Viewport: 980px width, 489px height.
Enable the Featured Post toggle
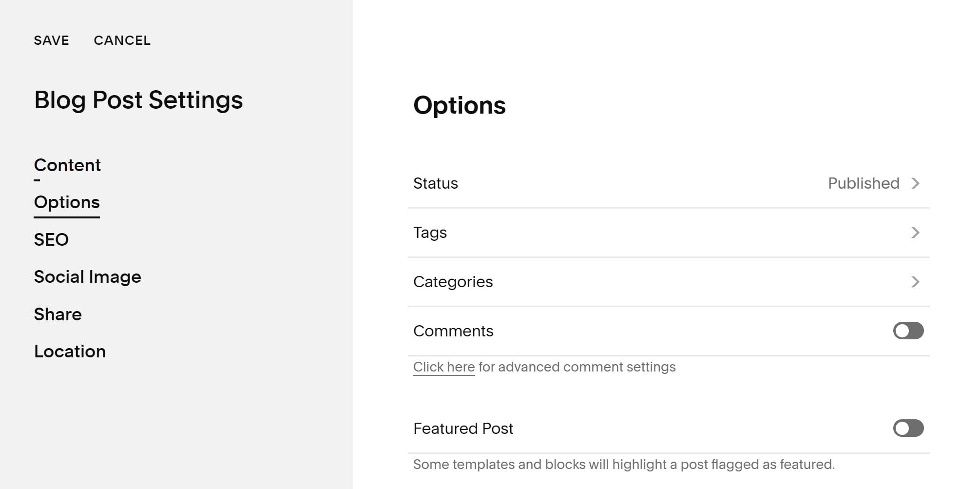(x=908, y=428)
